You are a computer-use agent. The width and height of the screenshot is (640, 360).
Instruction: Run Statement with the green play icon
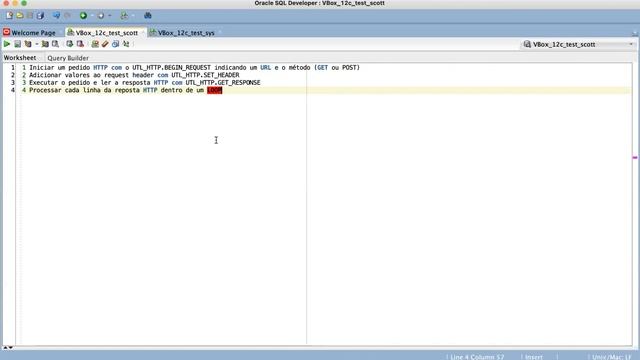7,44
